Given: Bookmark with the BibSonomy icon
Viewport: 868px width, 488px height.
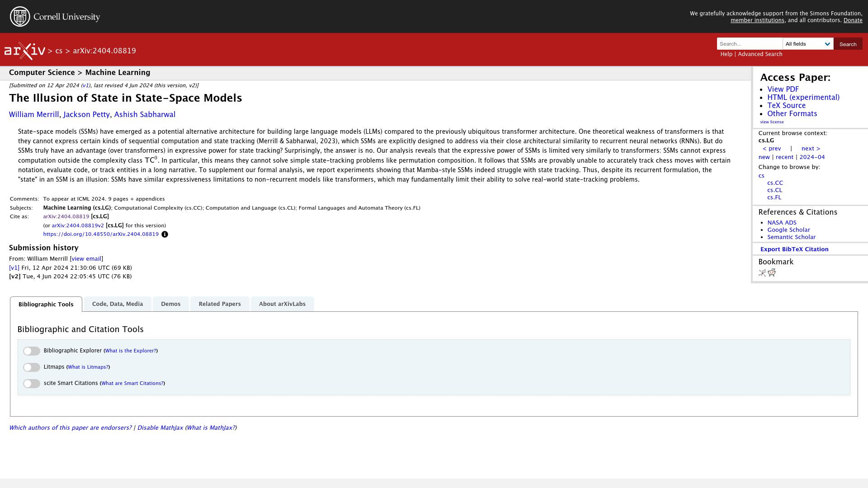Looking at the screenshot, I should [762, 273].
